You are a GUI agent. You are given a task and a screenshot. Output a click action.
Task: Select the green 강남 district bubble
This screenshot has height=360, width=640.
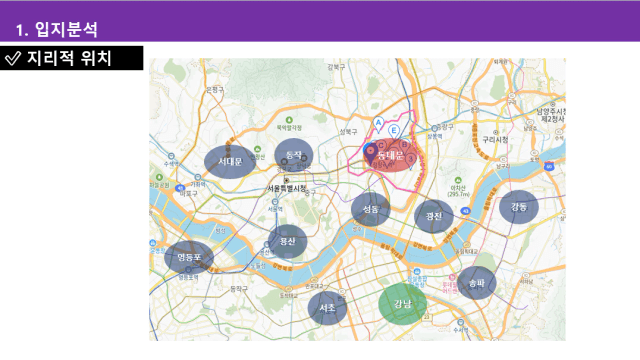tap(402, 304)
